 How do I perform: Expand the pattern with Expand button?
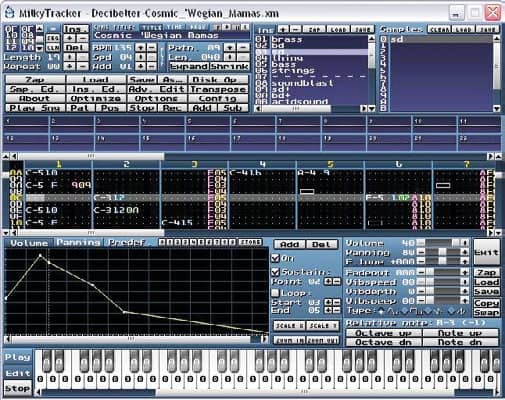click(189, 66)
